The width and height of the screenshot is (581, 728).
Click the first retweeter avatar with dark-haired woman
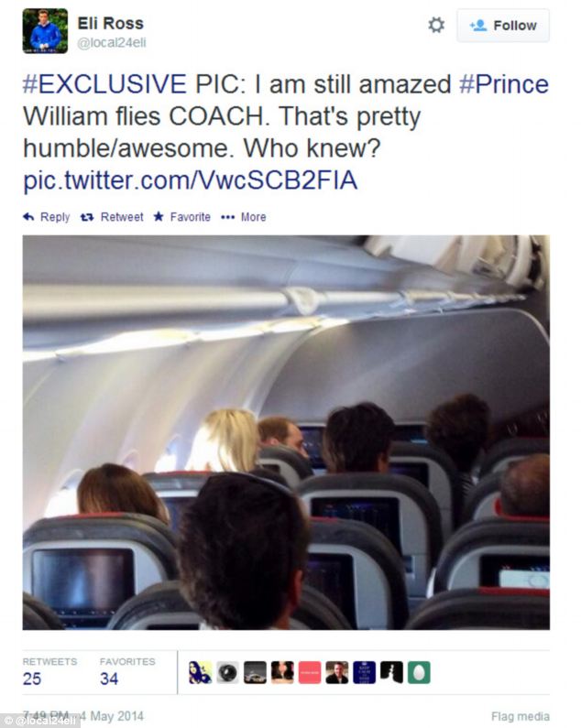(200, 673)
